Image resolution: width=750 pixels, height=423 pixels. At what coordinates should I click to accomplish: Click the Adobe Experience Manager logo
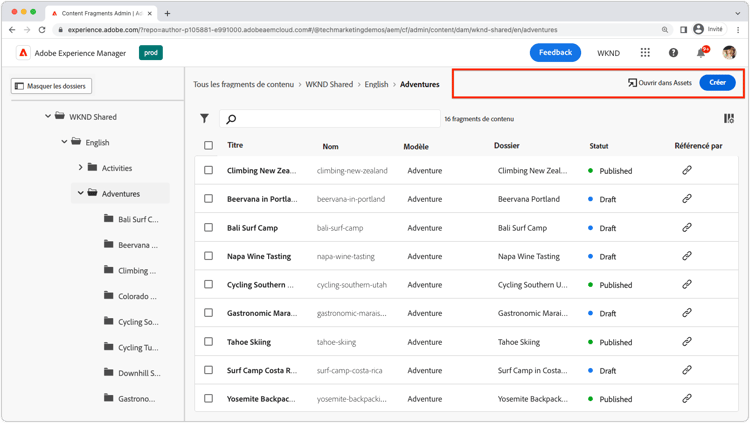click(23, 53)
